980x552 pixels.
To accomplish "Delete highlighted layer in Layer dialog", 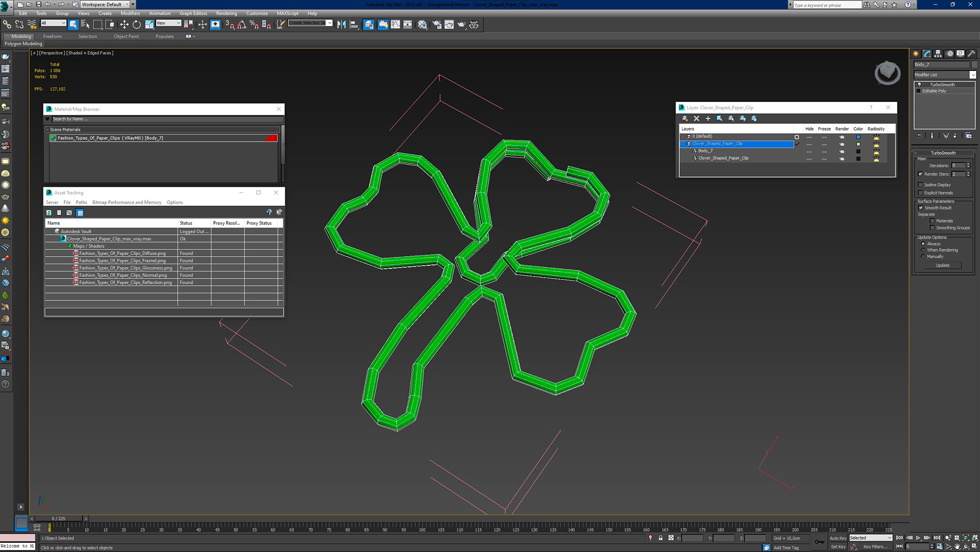I will pos(696,118).
